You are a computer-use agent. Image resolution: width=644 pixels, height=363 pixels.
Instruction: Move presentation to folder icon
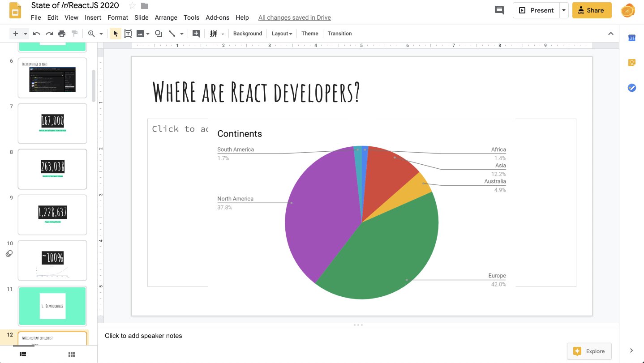(144, 6)
